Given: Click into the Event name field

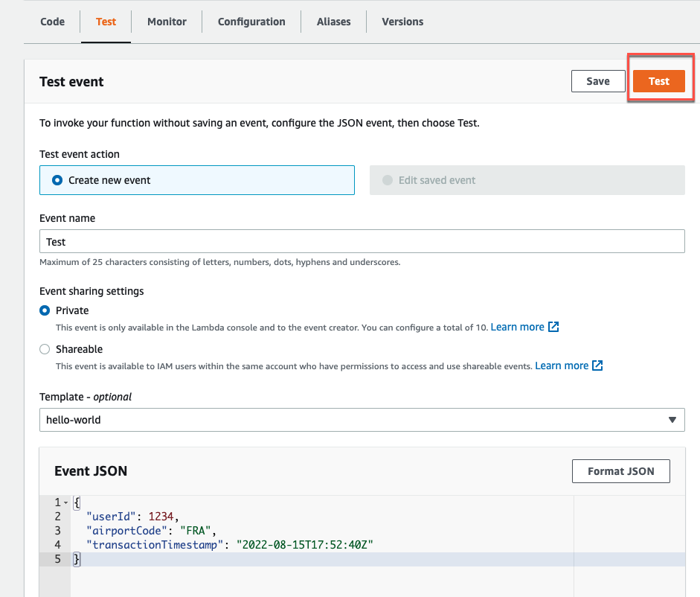Looking at the screenshot, I should pos(362,242).
